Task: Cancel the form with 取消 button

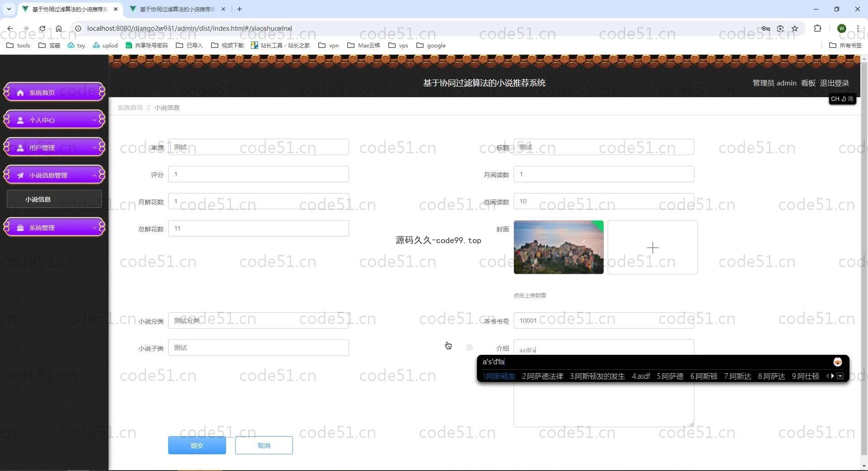Action: pos(264,445)
